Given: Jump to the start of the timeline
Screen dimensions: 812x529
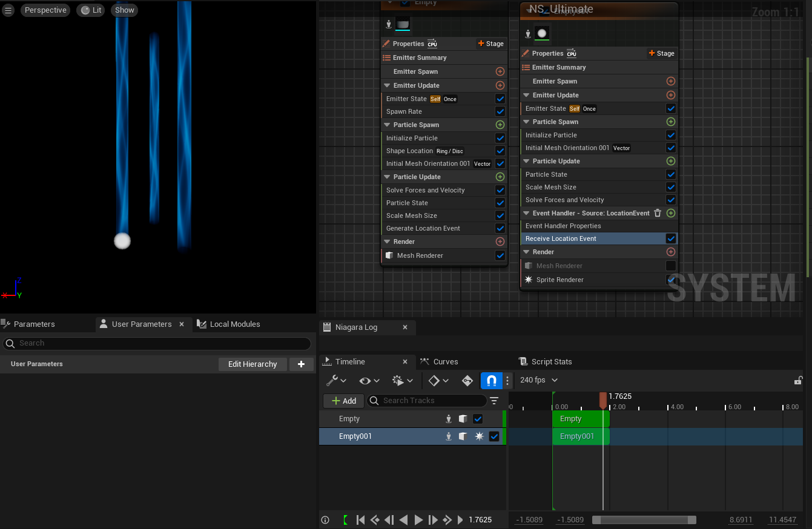Looking at the screenshot, I should tap(360, 519).
